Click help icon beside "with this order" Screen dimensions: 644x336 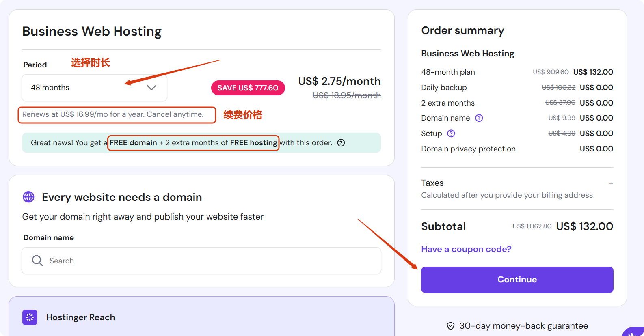[x=341, y=143]
